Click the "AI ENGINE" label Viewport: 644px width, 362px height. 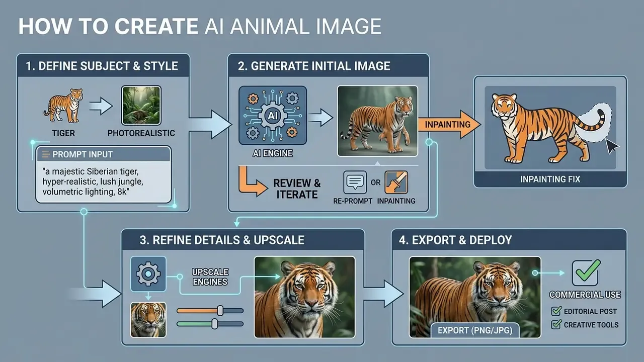[x=272, y=153]
